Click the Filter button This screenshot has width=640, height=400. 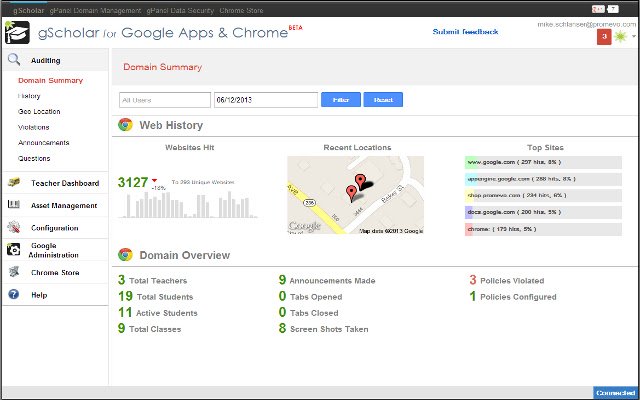pyautogui.click(x=341, y=100)
